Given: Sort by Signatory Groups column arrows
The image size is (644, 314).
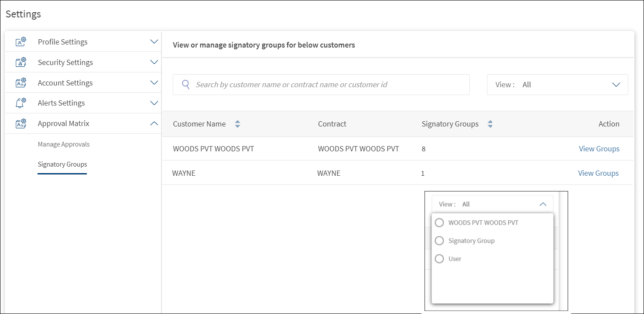Looking at the screenshot, I should pos(490,124).
